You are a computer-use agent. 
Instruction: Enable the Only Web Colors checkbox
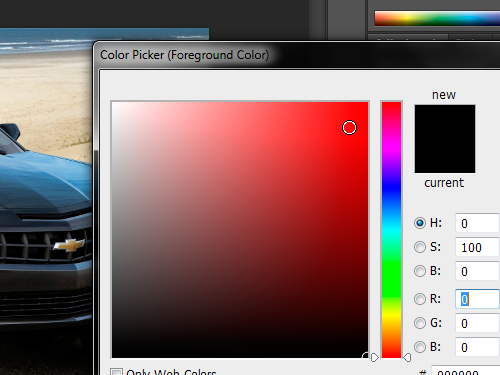(116, 372)
